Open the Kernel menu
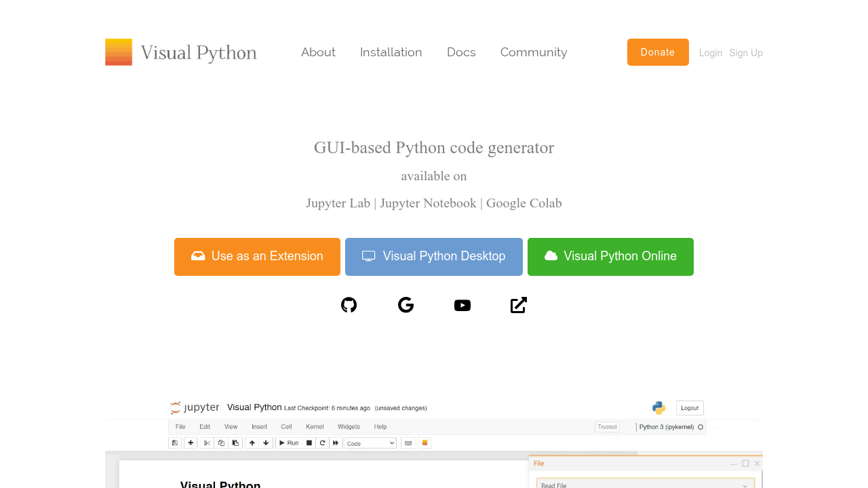This screenshot has width=868, height=488. pos(315,426)
